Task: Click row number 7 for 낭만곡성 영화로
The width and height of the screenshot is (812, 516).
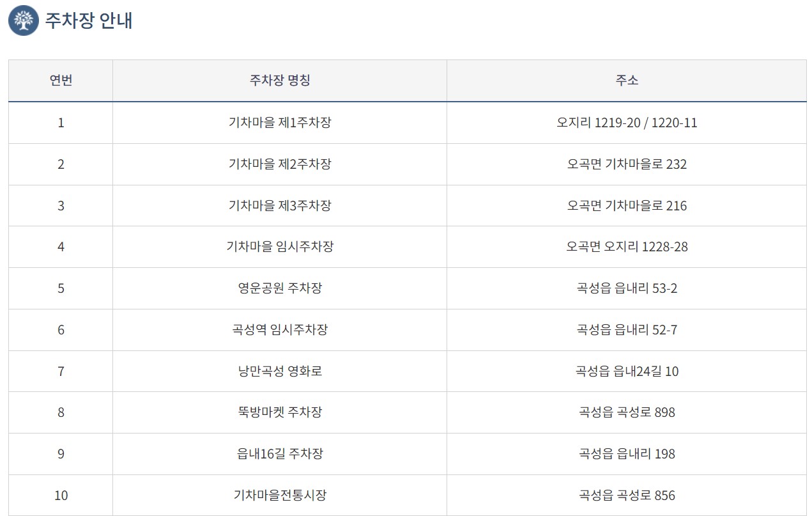Action: (x=61, y=371)
